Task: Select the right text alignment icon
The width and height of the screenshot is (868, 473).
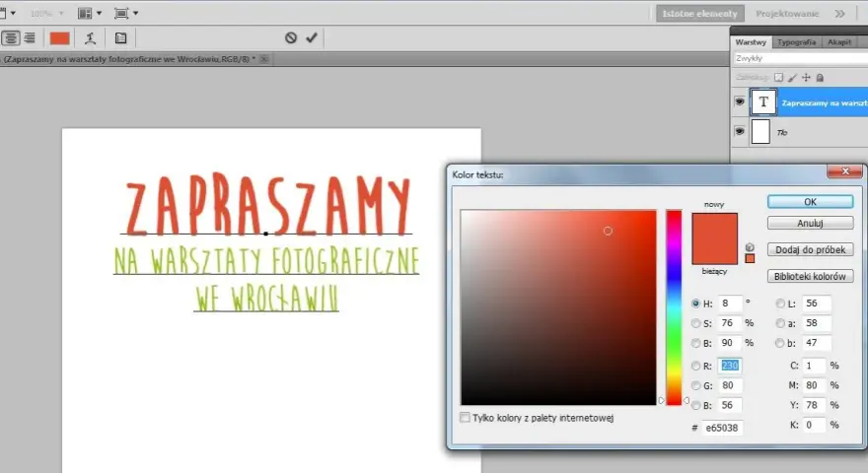Action: 30,37
